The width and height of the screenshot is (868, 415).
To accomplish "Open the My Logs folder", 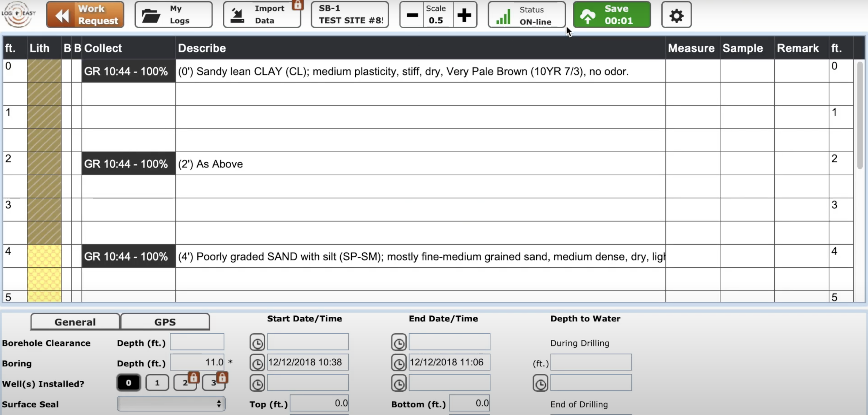I will coord(173,14).
